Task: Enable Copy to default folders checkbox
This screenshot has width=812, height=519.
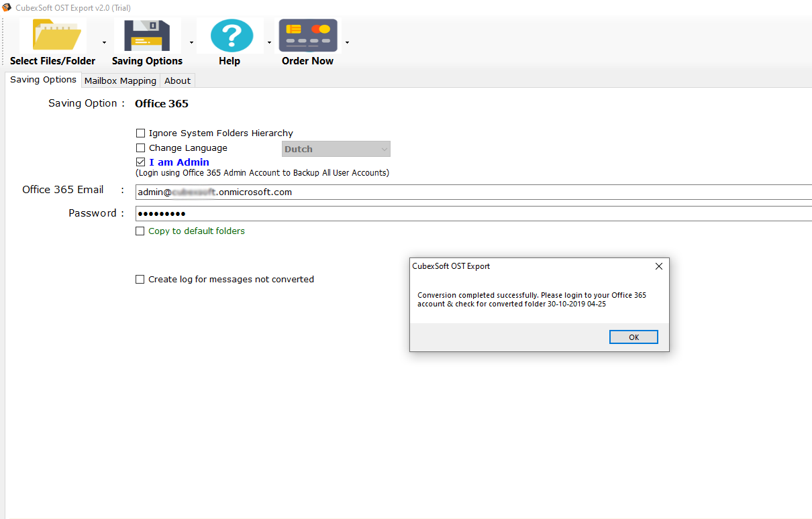Action: click(140, 231)
